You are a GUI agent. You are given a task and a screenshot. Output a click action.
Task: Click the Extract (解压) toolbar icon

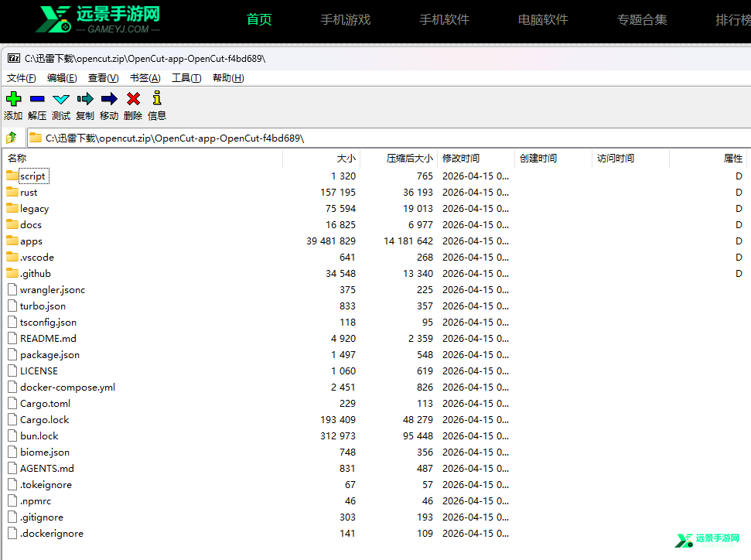point(37,99)
